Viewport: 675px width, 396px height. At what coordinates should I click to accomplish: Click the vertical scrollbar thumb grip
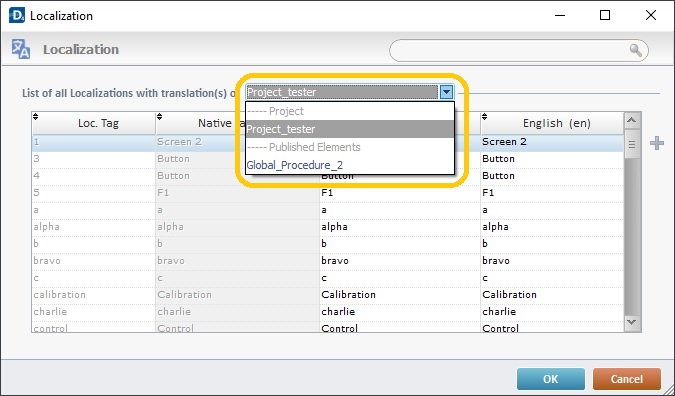pyautogui.click(x=632, y=145)
